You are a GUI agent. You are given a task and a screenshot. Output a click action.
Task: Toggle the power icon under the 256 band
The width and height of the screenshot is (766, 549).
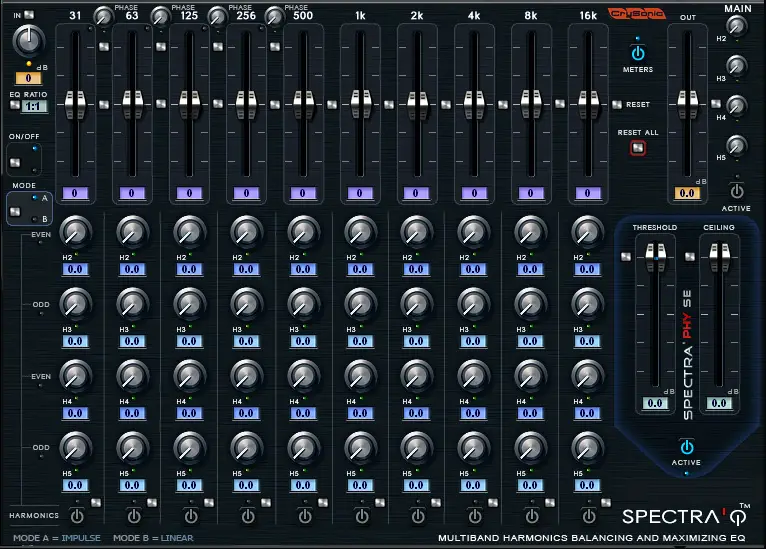[248, 516]
